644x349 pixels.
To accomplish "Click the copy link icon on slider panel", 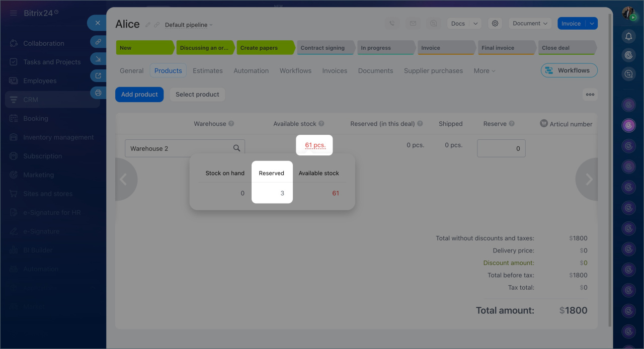I will click(98, 42).
